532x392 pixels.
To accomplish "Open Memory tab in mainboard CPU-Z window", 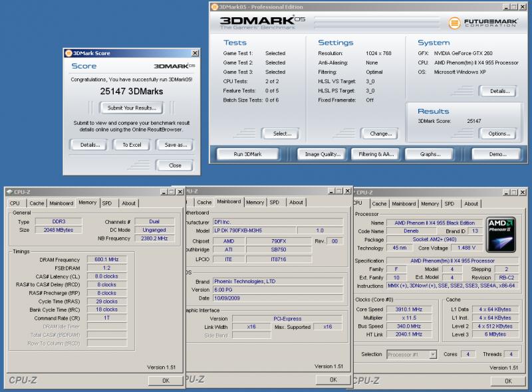I will coord(255,203).
